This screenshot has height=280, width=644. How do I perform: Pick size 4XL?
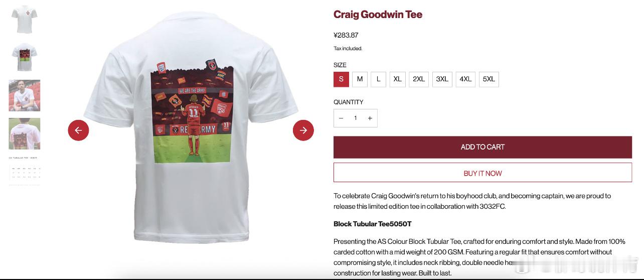pyautogui.click(x=465, y=79)
